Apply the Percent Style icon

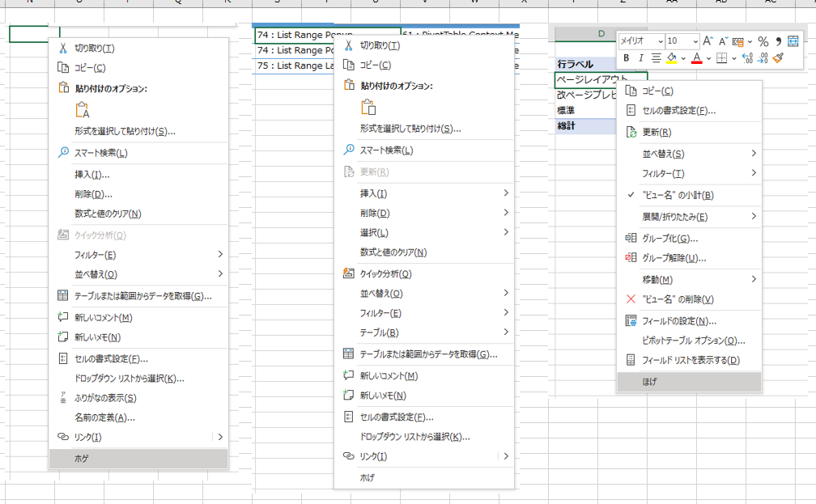[763, 41]
